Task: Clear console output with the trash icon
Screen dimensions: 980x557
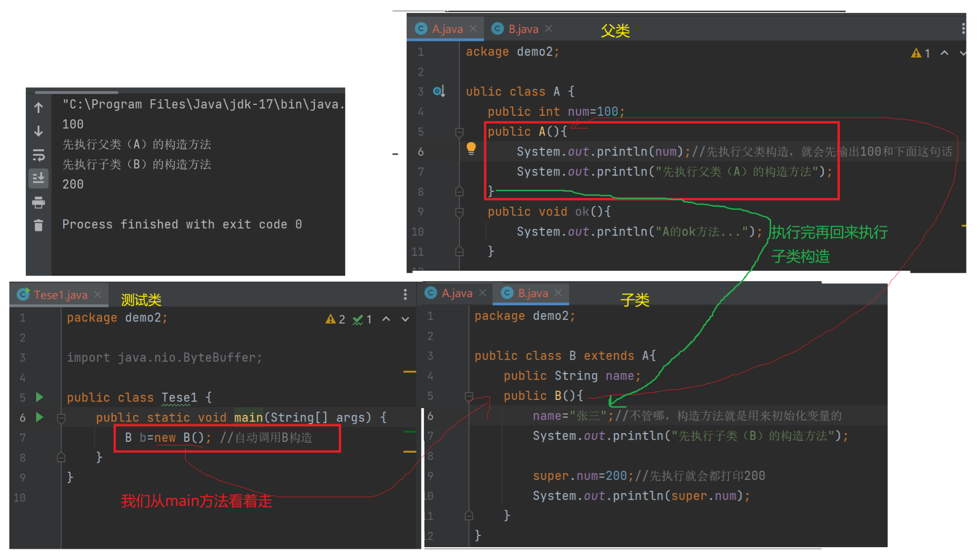Action: coord(39,225)
